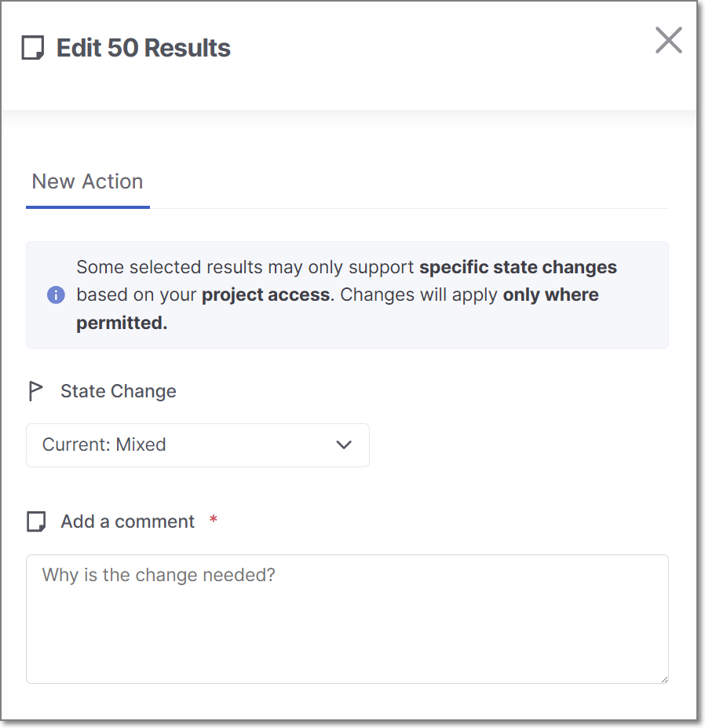Viewport: 705px width, 728px height.
Task: Focus the Why is the change needed field
Action: click(346, 619)
